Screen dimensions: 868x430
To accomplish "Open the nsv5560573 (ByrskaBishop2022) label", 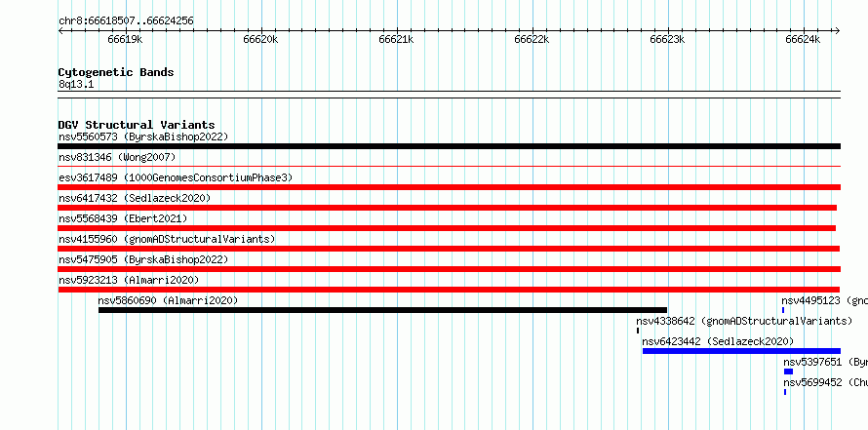I will [x=143, y=137].
